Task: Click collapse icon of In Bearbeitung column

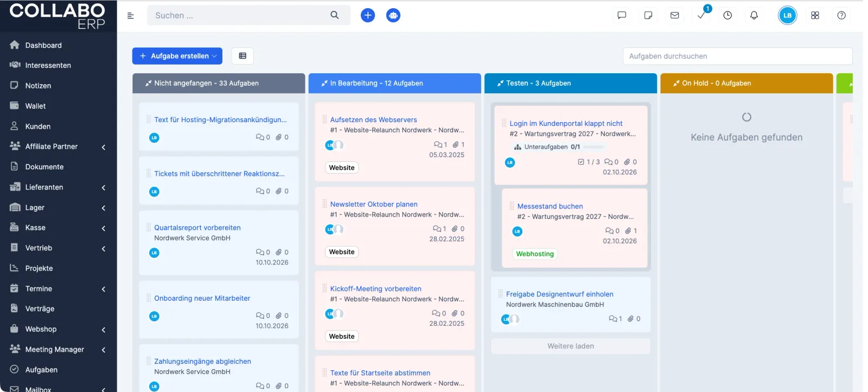Action: pyautogui.click(x=324, y=84)
